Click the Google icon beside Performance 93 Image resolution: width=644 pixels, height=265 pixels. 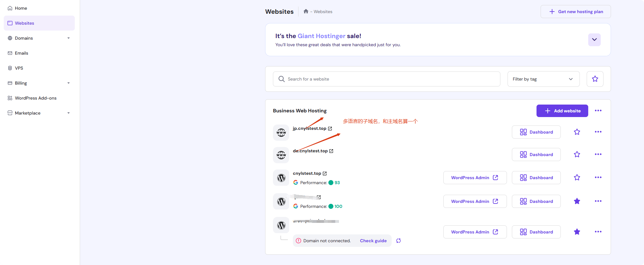(x=296, y=183)
